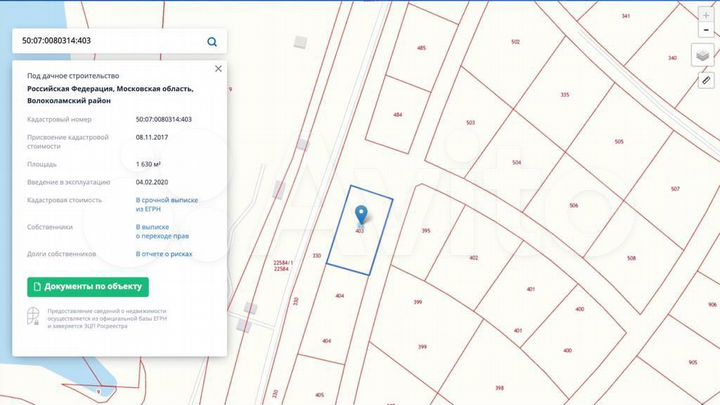Open the 'В срочной выписке из ЕГРН' link
720x405 pixels.
pyautogui.click(x=167, y=204)
